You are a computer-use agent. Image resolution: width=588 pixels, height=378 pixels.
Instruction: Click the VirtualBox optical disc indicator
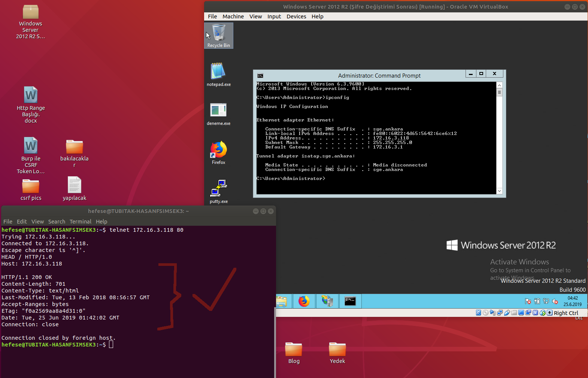[x=486, y=313]
